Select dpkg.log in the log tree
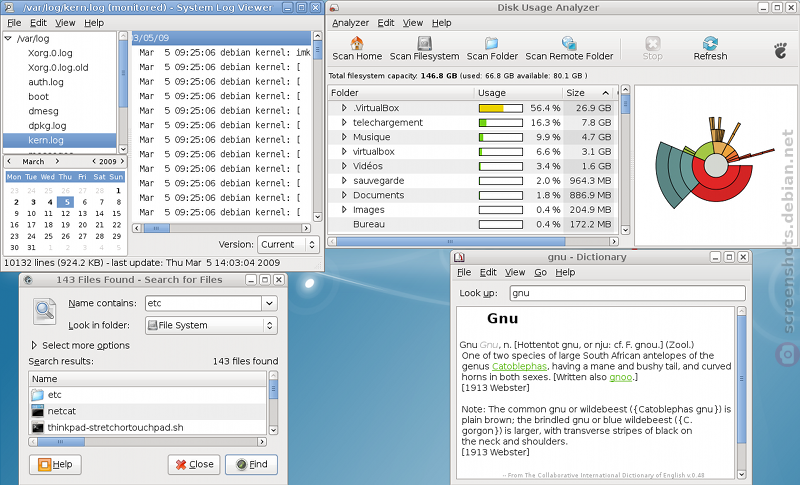This screenshot has width=800, height=485. 47,125
